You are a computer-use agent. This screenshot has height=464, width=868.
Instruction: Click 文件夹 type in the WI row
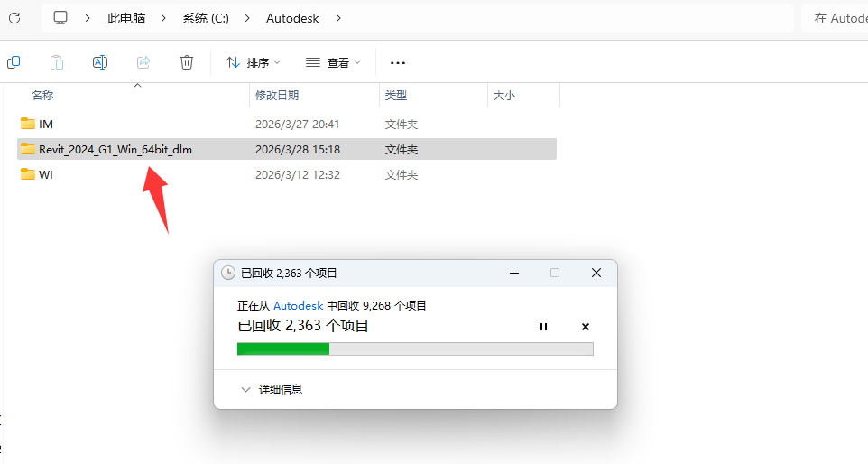(402, 175)
